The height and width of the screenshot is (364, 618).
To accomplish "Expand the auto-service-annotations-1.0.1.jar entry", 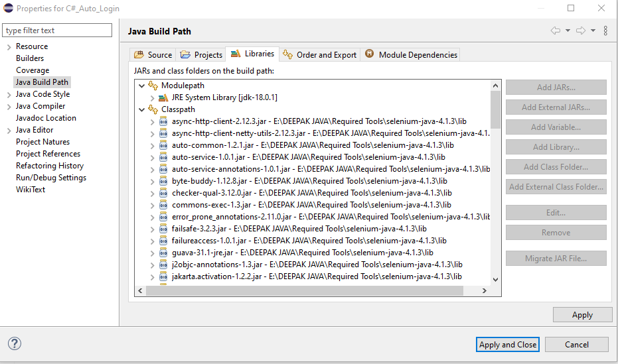I will tap(152, 170).
